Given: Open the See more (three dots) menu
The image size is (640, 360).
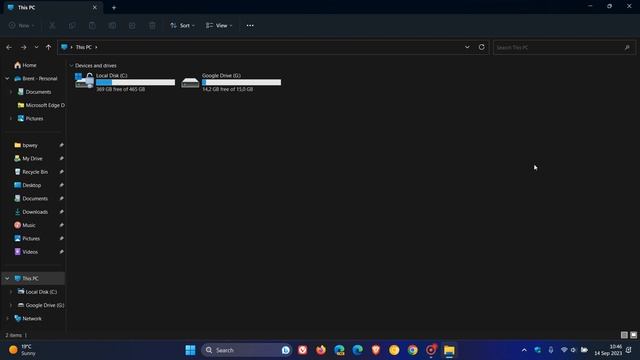Looking at the screenshot, I should click(250, 26).
